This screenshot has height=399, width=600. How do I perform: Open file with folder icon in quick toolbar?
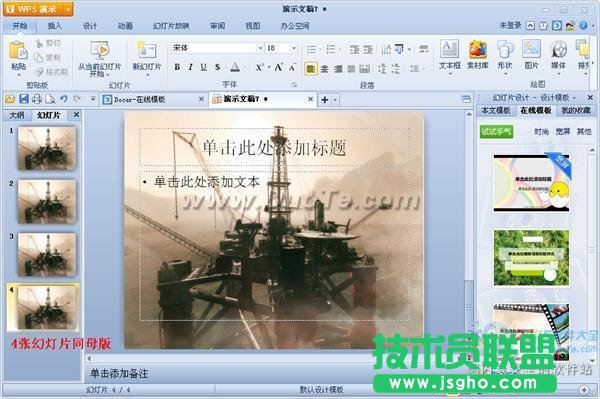10,99
